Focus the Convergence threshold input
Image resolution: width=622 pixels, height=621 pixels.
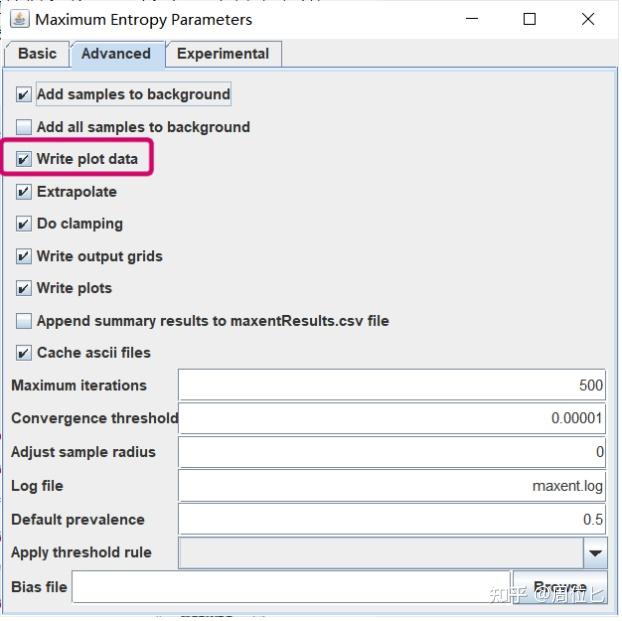pyautogui.click(x=392, y=418)
